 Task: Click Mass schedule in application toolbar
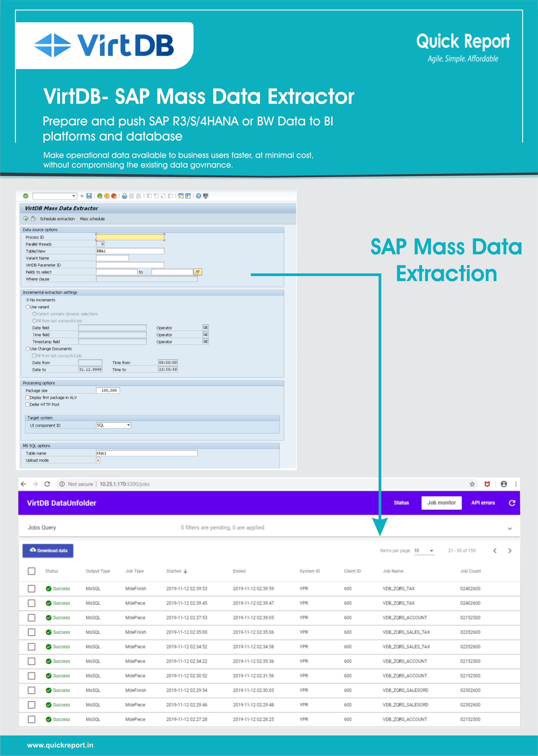click(92, 219)
